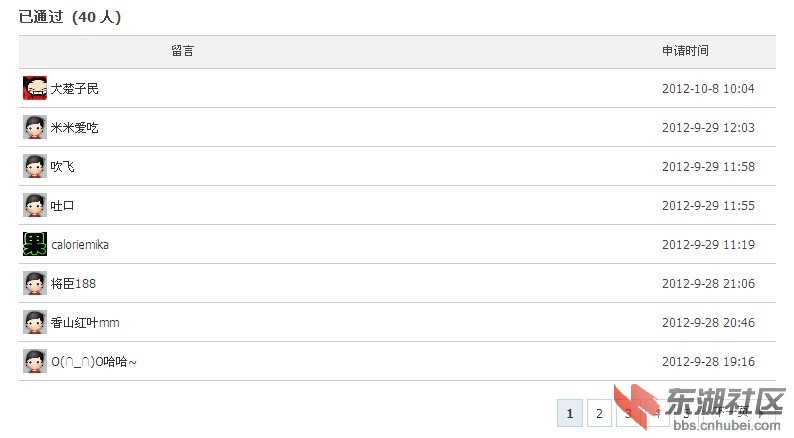Select the avatar of 香山红叶mm
Image resolution: width=794 pixels, height=438 pixels.
(x=35, y=322)
